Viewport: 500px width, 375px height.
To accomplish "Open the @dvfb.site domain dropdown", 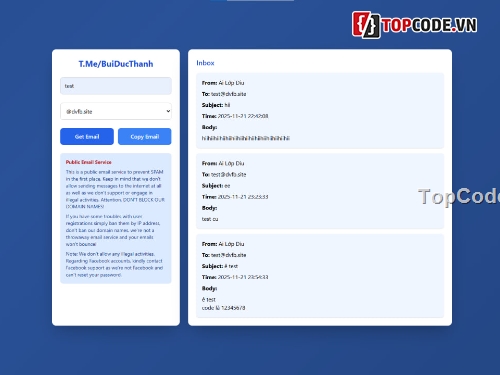I will (x=116, y=111).
